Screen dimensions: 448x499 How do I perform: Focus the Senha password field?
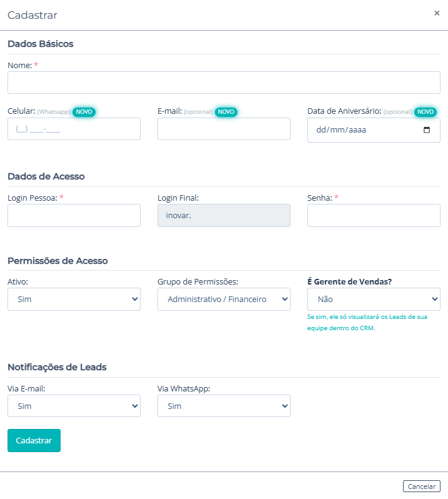[374, 215]
